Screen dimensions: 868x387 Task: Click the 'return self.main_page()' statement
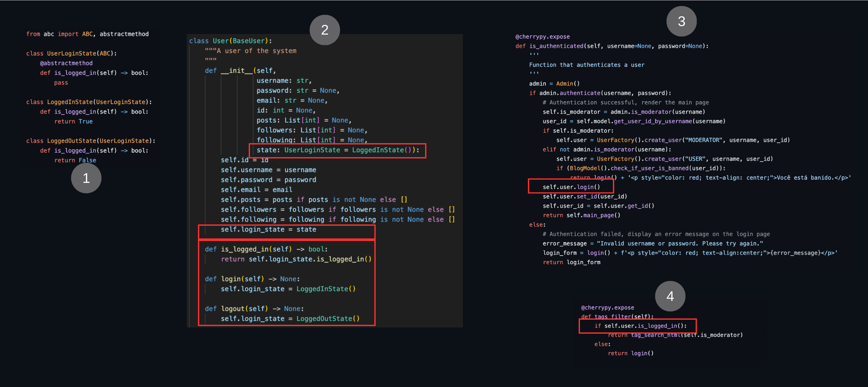pos(581,215)
